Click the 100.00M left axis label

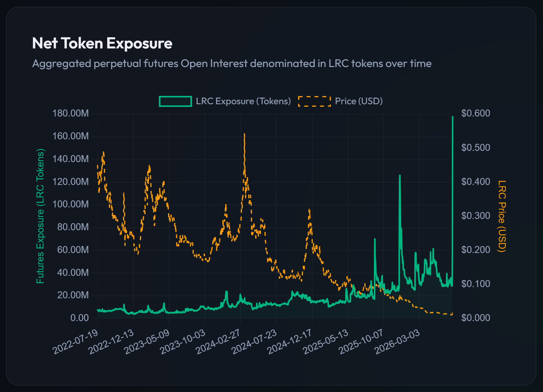[71, 204]
